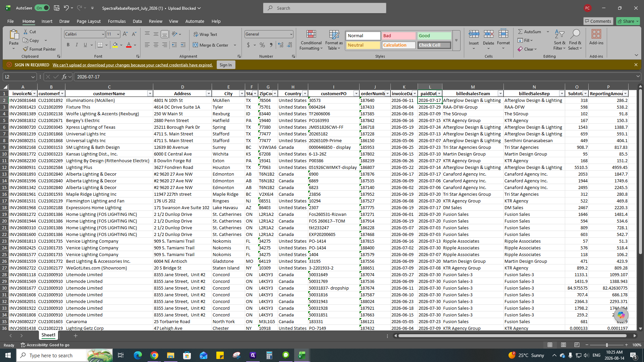Click the Comma Style icon
Viewport: 644px width, 362px height.
tap(271, 45)
